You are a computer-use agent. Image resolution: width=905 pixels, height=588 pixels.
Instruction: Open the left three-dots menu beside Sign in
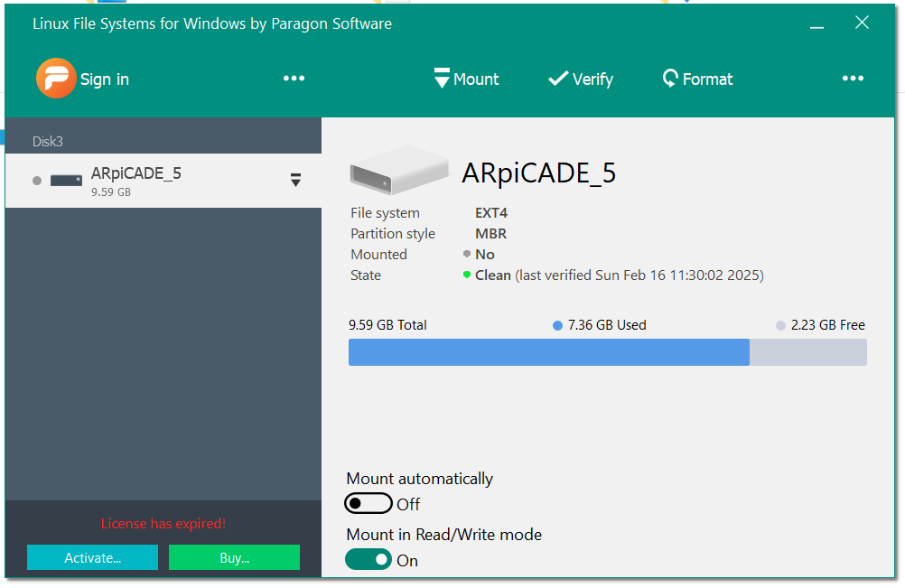coord(294,79)
